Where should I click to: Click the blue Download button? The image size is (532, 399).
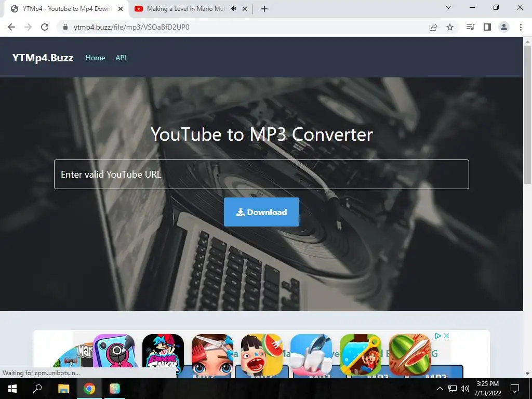pyautogui.click(x=262, y=212)
